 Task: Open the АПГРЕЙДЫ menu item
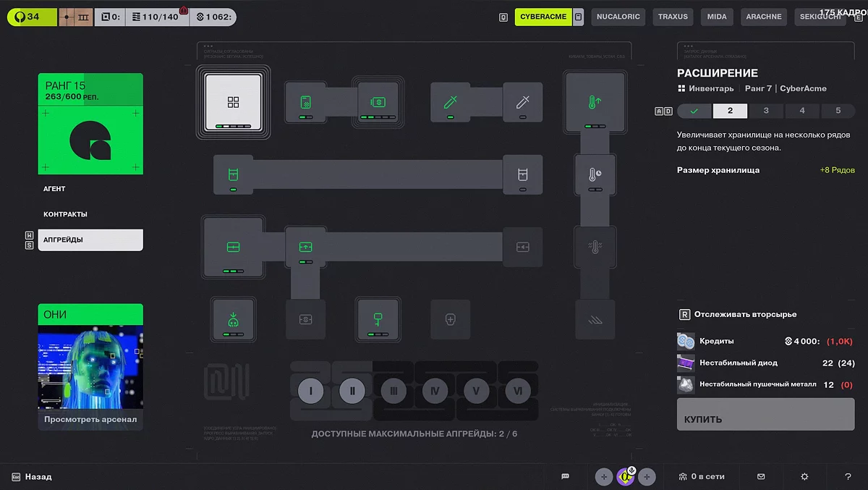90,240
